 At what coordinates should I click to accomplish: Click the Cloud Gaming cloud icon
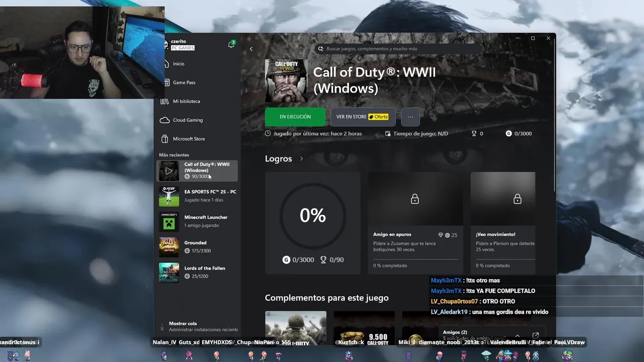(165, 120)
